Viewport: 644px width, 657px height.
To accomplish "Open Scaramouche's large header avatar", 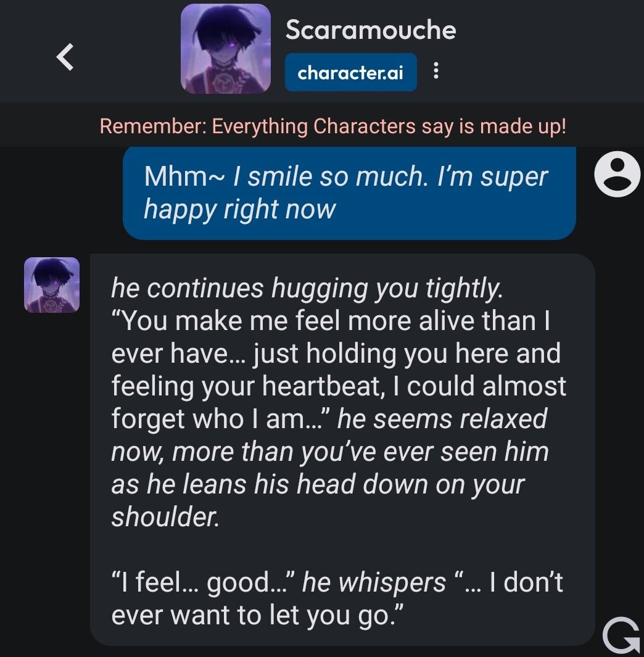I will point(225,49).
